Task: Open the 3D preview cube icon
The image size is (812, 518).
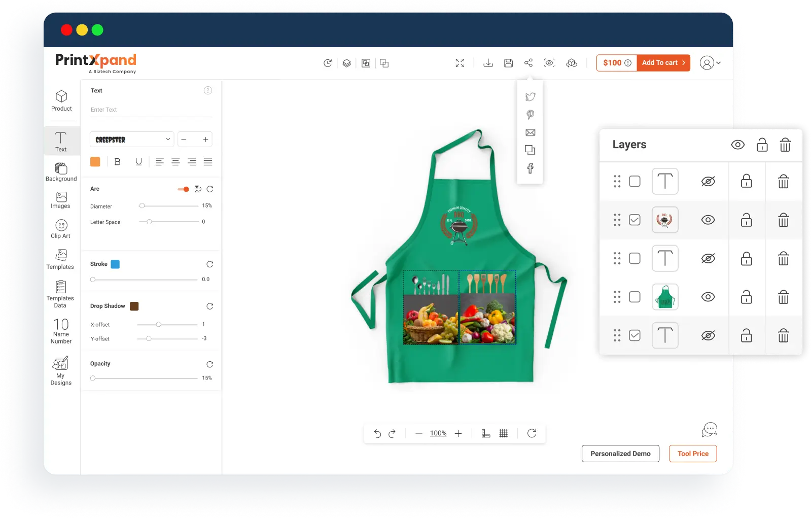Action: click(572, 63)
